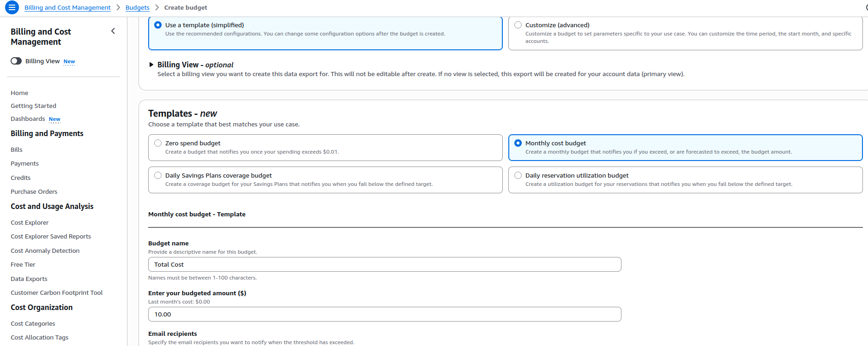Open Cost Allocation Tags page

[x=40, y=337]
